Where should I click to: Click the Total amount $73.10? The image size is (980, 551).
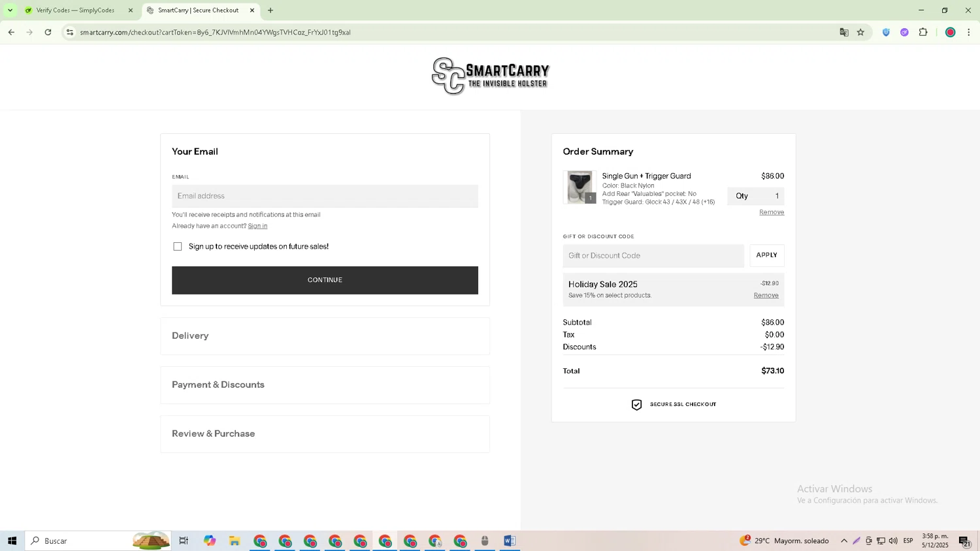[x=772, y=371]
